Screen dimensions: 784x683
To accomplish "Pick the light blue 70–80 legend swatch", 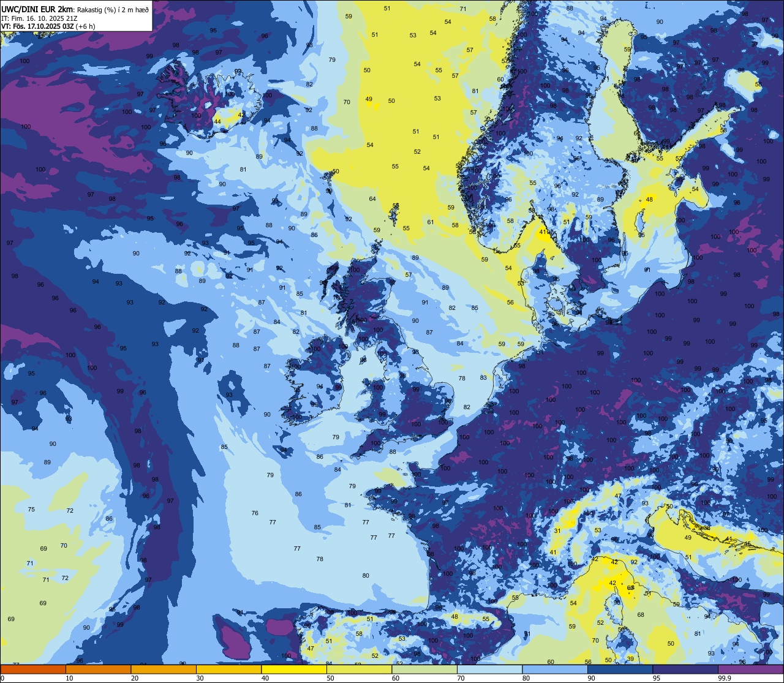I will 489,669.
